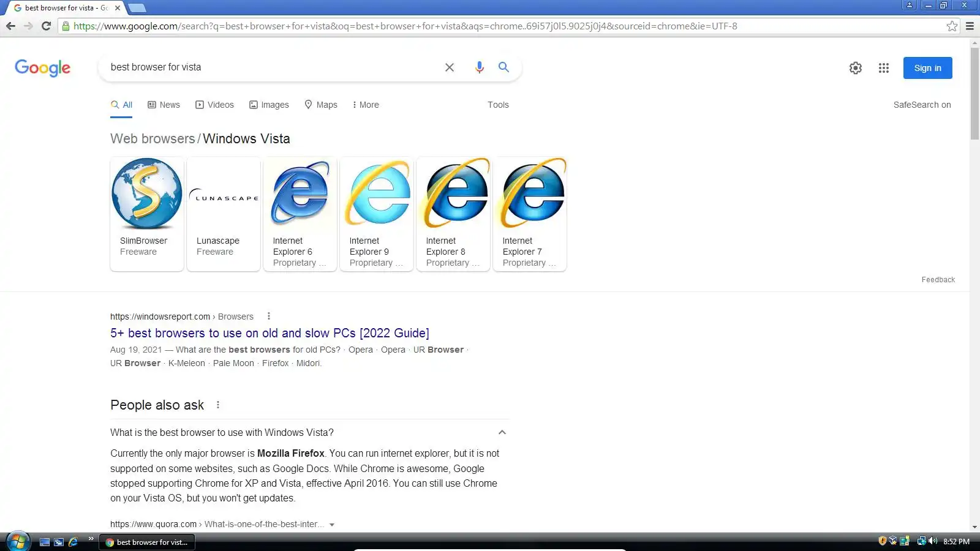Viewport: 980px width, 551px height.
Task: Switch to the News tab
Action: click(164, 105)
